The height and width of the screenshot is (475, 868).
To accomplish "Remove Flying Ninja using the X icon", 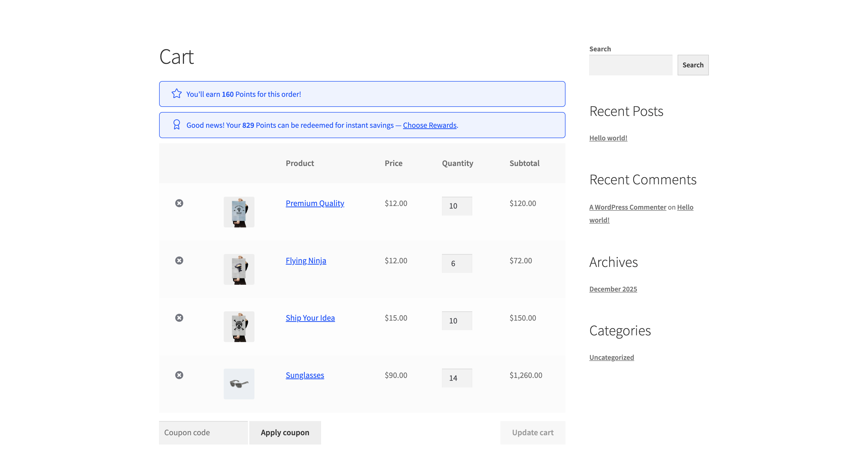I will (179, 260).
